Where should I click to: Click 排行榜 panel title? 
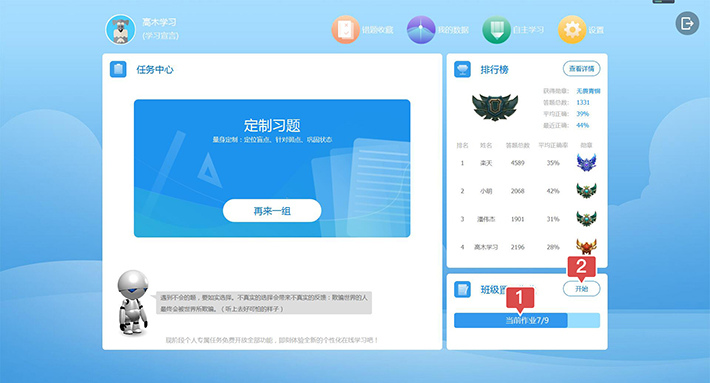[494, 70]
